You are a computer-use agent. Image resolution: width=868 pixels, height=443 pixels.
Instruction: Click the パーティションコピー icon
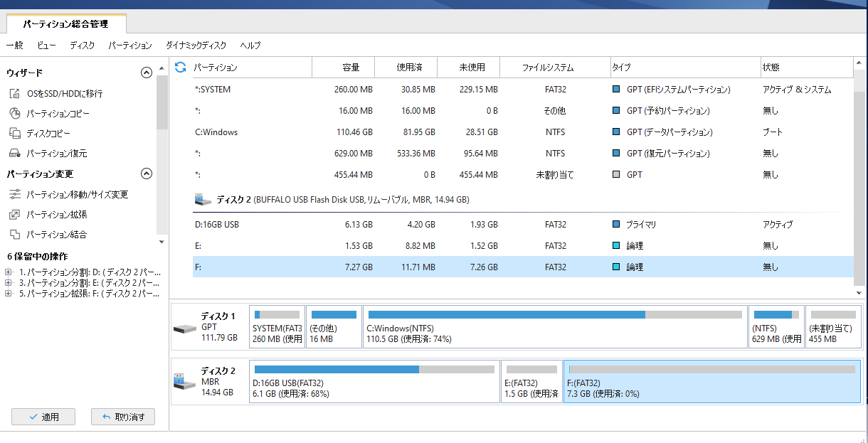pos(14,113)
